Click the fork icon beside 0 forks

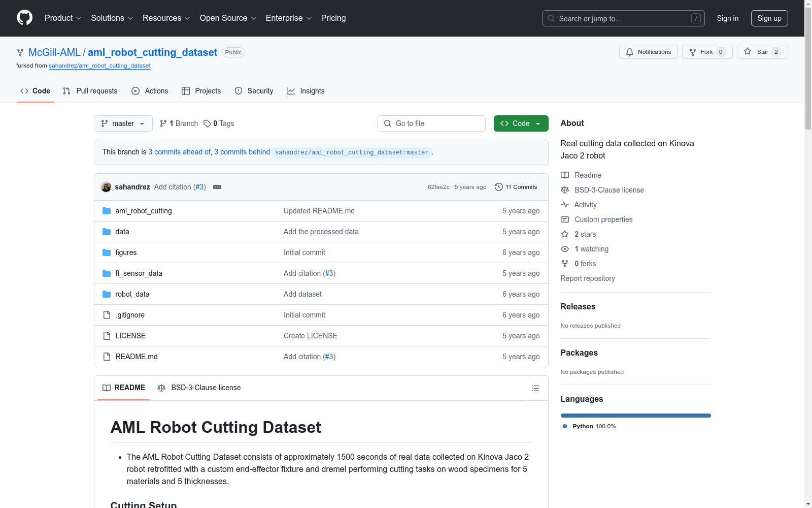(x=565, y=264)
